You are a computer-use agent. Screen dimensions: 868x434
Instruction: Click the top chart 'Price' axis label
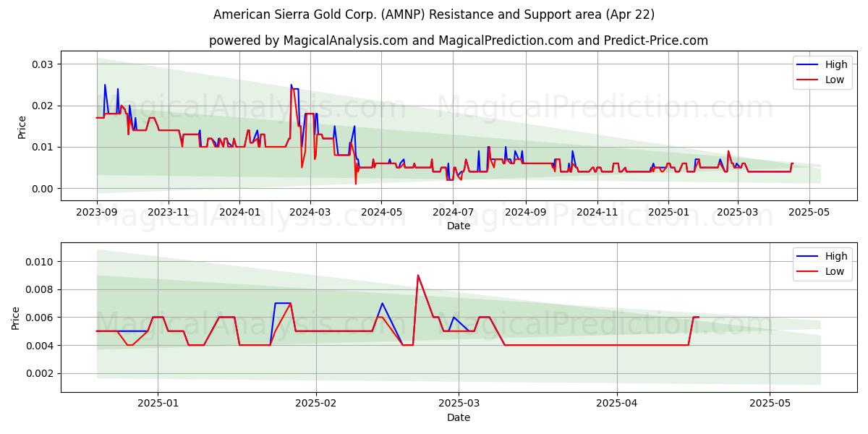point(22,127)
